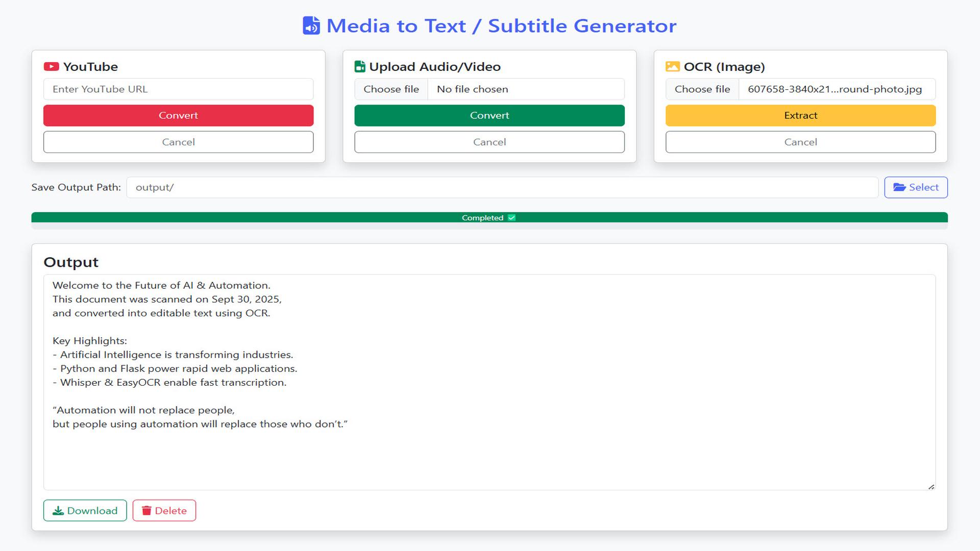
Task: Focus the Enter YouTube URL field
Action: click(178, 89)
